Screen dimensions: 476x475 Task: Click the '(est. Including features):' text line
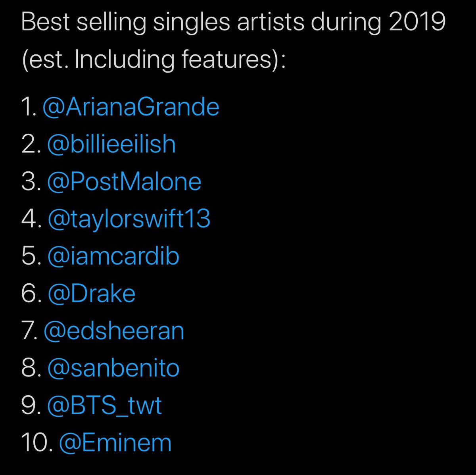tap(154, 60)
